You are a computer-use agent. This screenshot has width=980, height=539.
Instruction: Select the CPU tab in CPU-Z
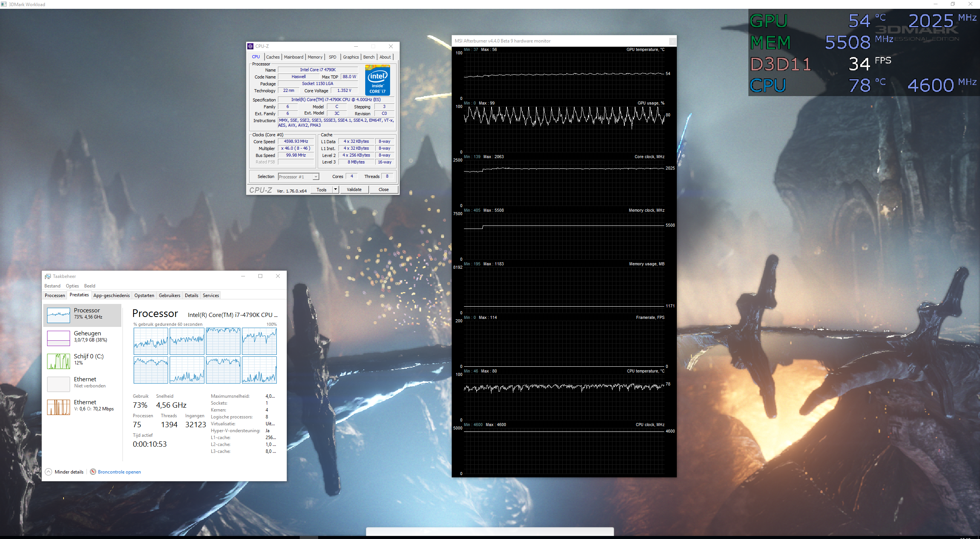coord(256,57)
